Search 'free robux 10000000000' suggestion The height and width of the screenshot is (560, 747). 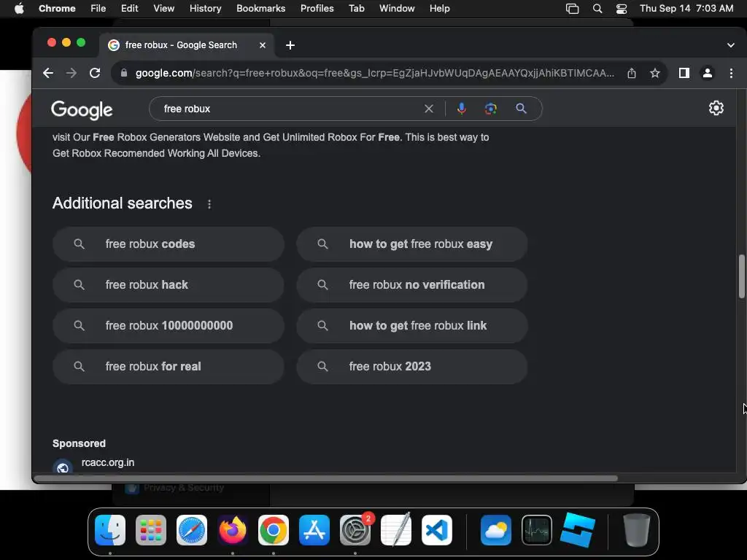coord(169,326)
